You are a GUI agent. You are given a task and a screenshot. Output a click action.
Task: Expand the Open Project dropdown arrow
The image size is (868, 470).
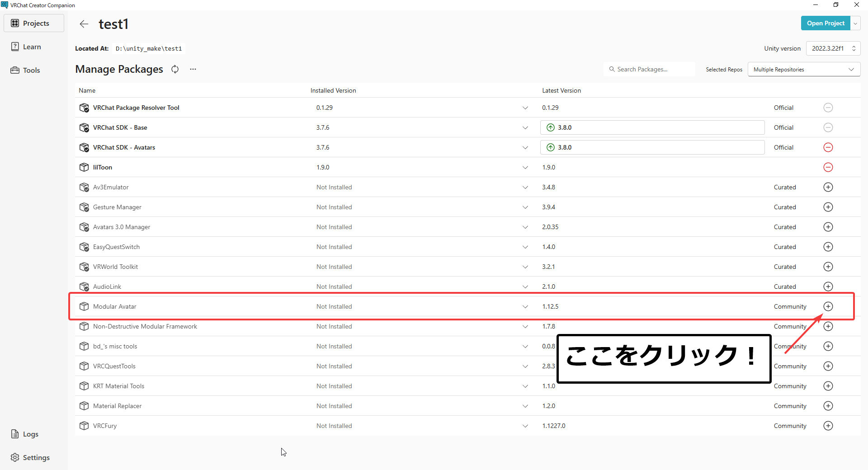pyautogui.click(x=855, y=23)
